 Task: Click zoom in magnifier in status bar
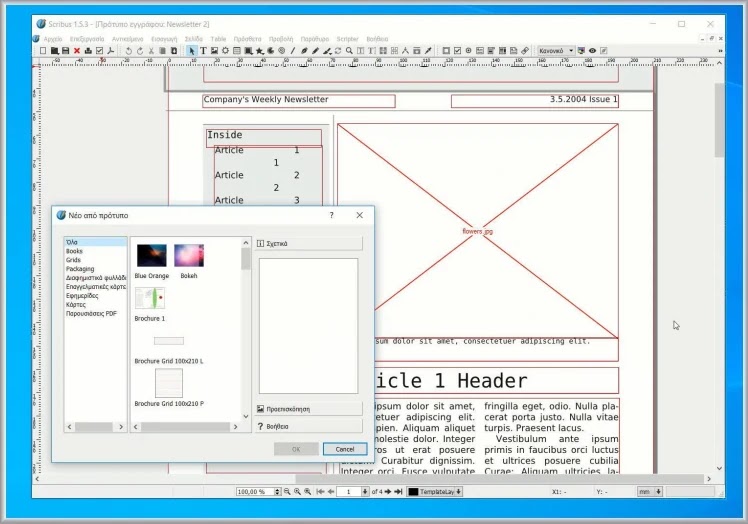308,492
